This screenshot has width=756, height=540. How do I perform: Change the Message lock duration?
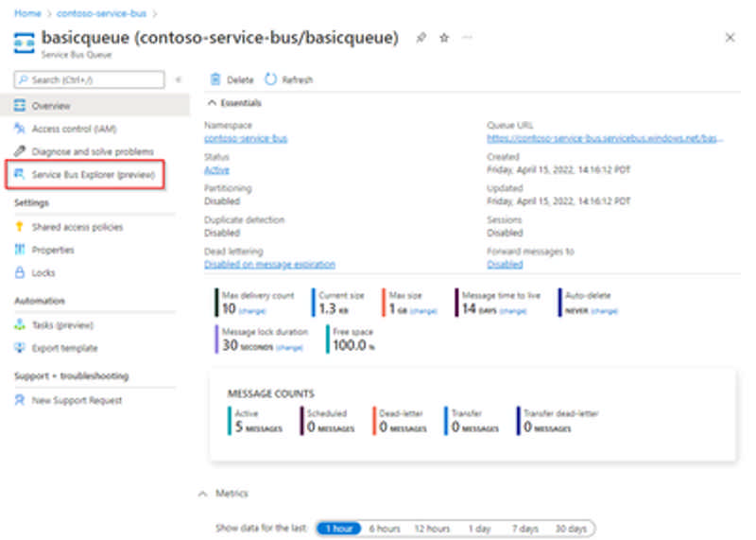(290, 347)
